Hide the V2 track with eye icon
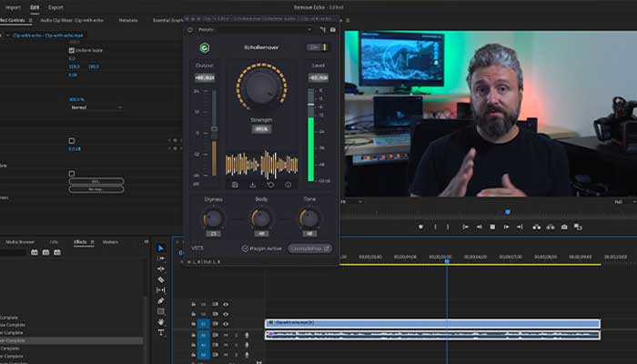The width and height of the screenshot is (637, 364). (226, 314)
